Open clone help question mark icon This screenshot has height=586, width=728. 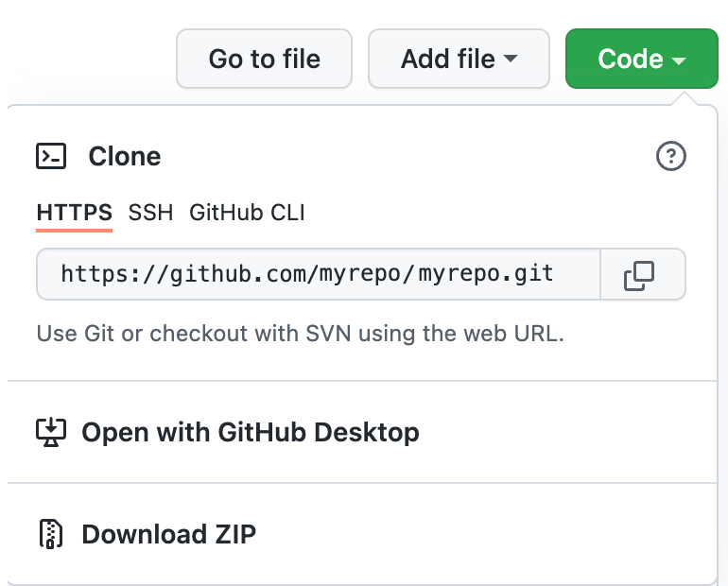point(670,156)
